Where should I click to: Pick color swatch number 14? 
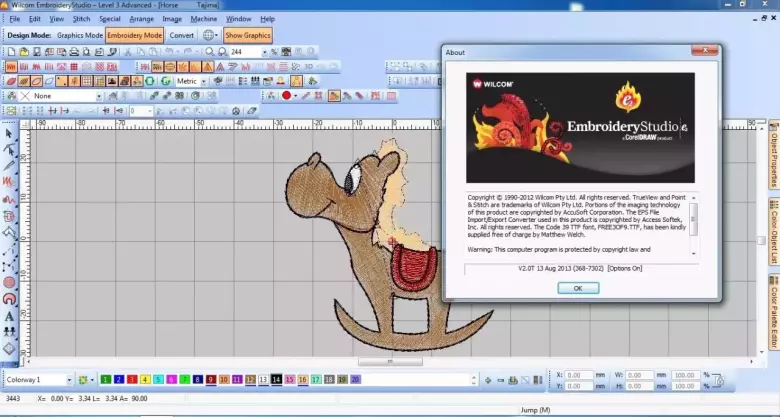pyautogui.click(x=276, y=380)
